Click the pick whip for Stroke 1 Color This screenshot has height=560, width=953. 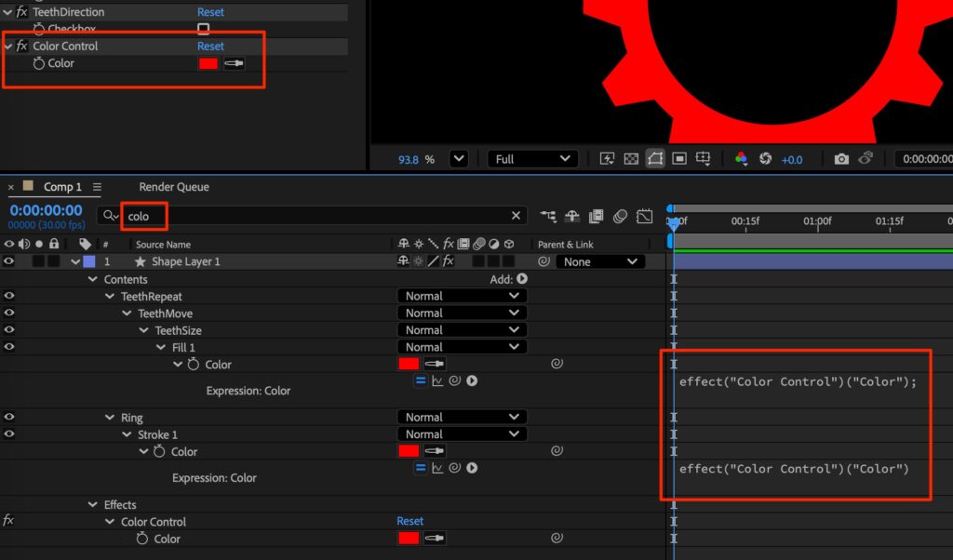coord(557,451)
